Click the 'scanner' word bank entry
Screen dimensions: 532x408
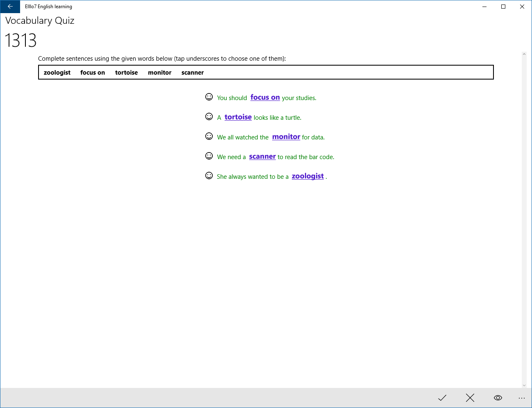(192, 72)
